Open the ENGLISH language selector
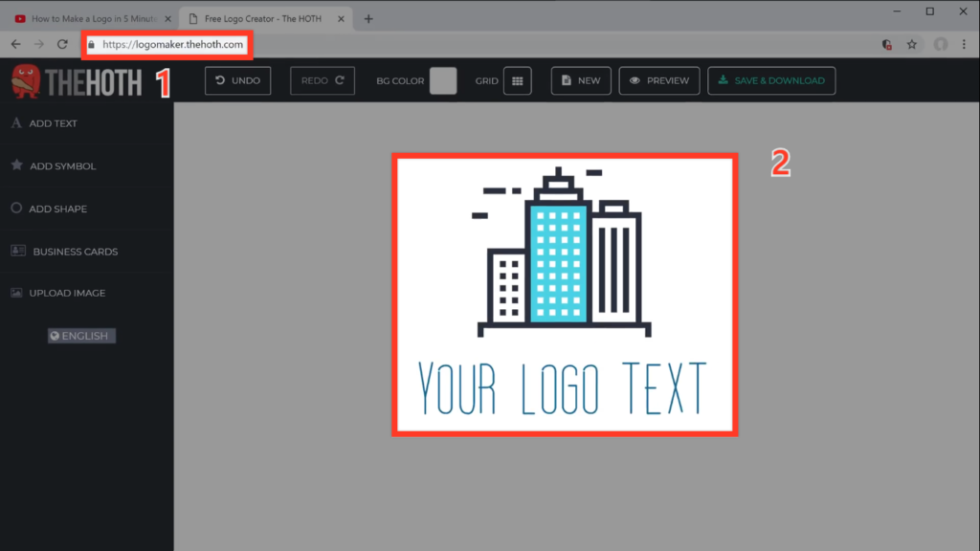Viewport: 980px width, 551px height. point(80,335)
